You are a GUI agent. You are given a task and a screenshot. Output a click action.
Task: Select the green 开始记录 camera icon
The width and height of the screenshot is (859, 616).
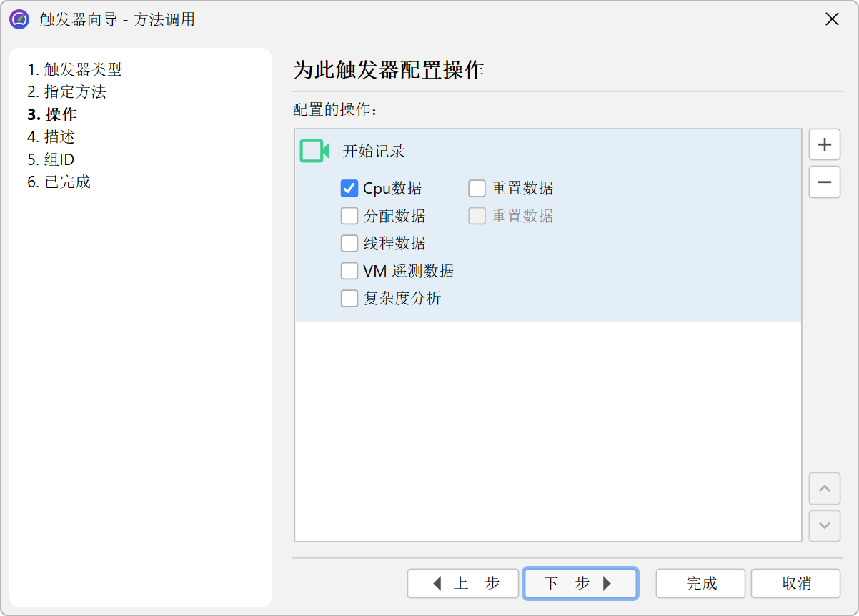[314, 151]
